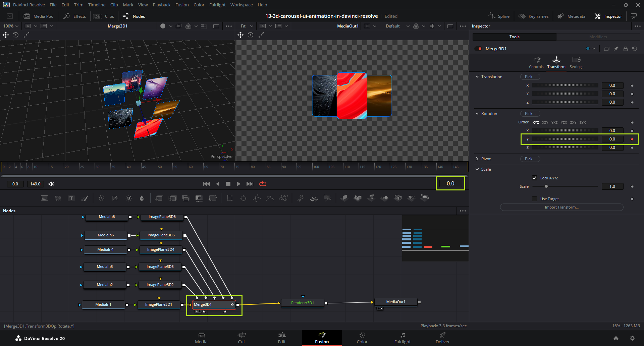Select ZYX rotation order

tap(583, 122)
